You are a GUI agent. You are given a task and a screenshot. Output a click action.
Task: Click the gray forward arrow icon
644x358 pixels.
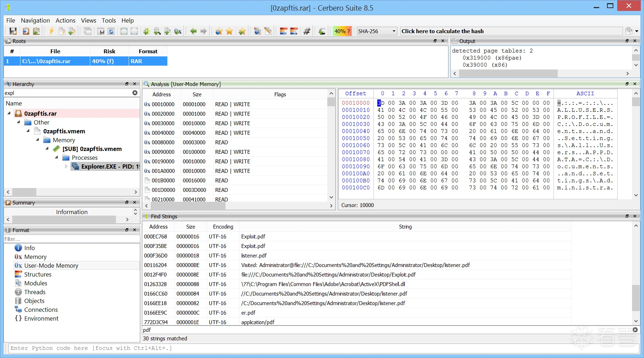coord(204,31)
